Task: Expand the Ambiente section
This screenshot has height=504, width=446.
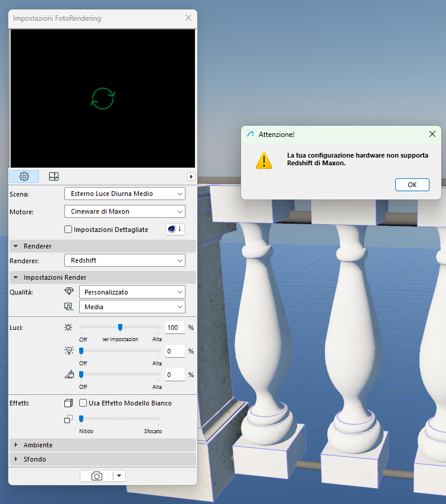Action: (x=103, y=445)
